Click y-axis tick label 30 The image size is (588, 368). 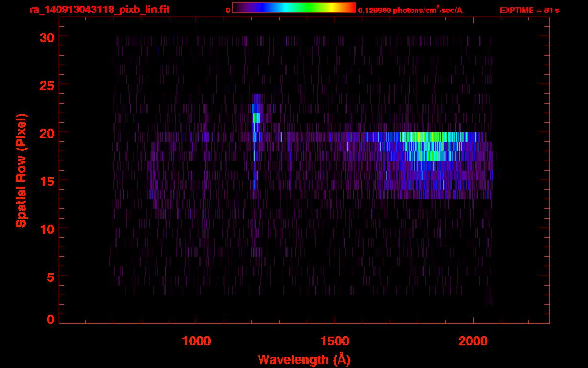[46, 37]
